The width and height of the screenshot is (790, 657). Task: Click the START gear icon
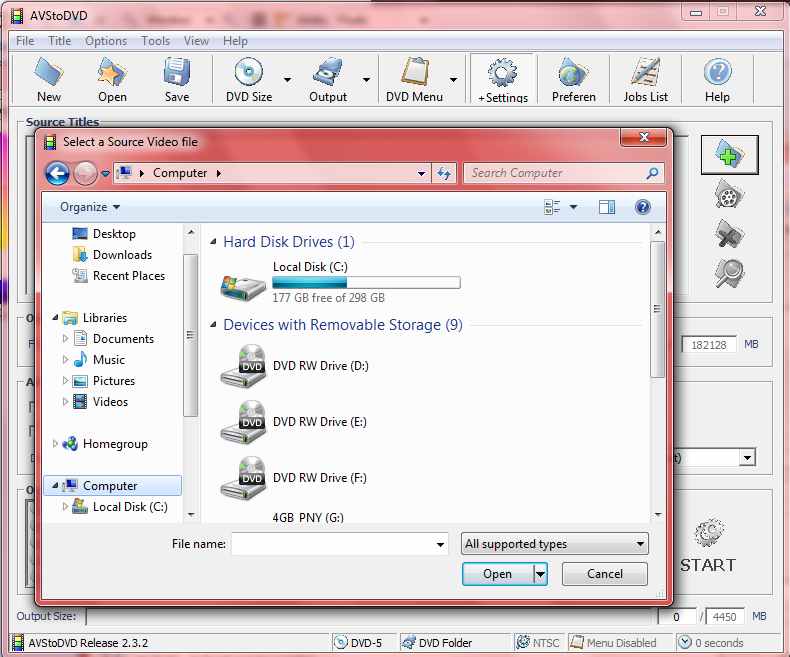(709, 533)
